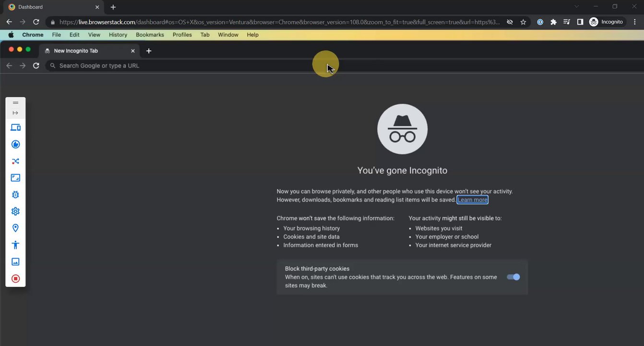This screenshot has width=644, height=346.
Task: Open the media control playlist icon
Action: click(x=567, y=22)
